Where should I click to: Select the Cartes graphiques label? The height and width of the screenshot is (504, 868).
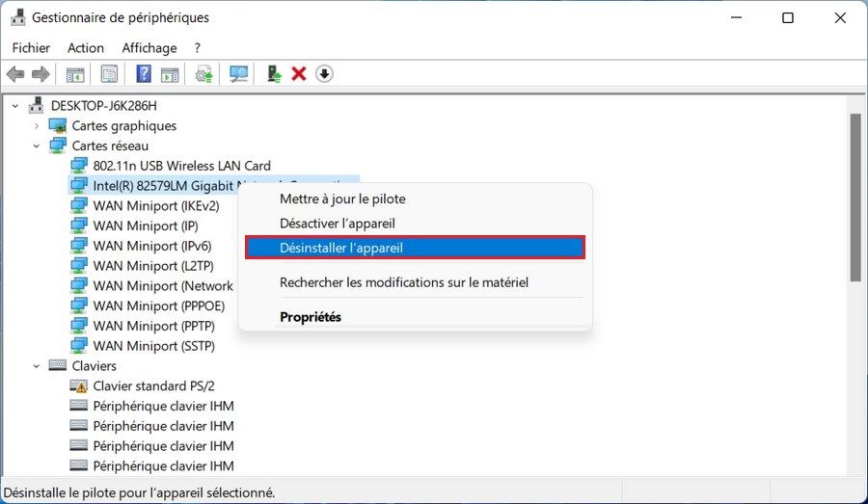coord(124,126)
